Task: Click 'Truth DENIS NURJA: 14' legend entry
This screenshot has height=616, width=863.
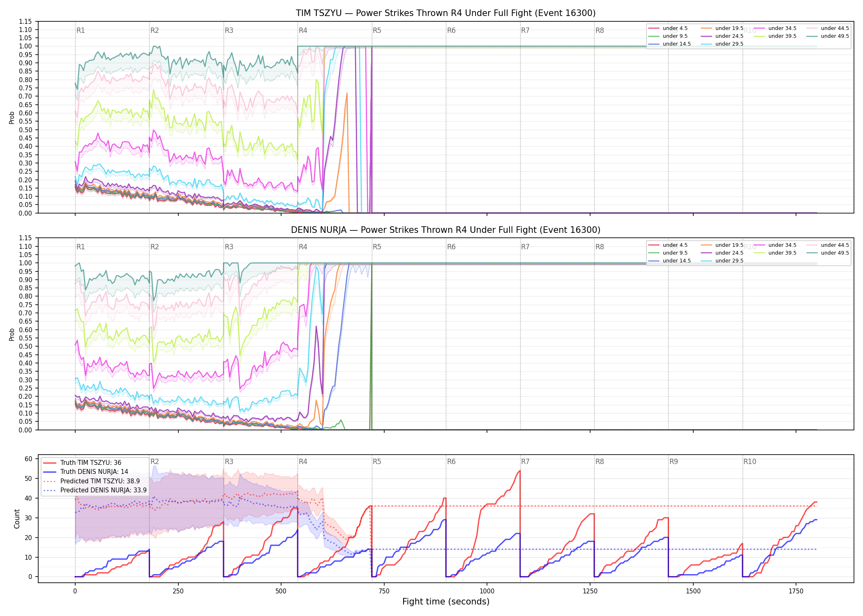Action: click(85, 472)
